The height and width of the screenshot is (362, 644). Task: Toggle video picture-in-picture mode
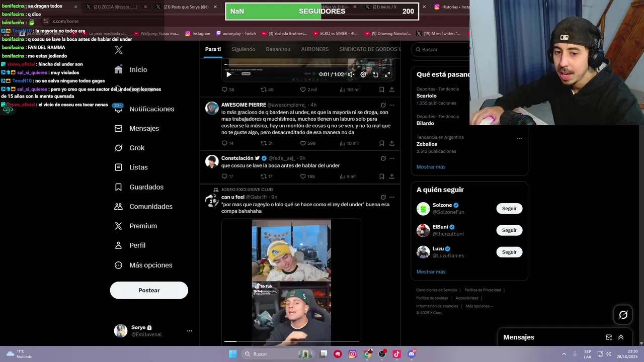375,74
